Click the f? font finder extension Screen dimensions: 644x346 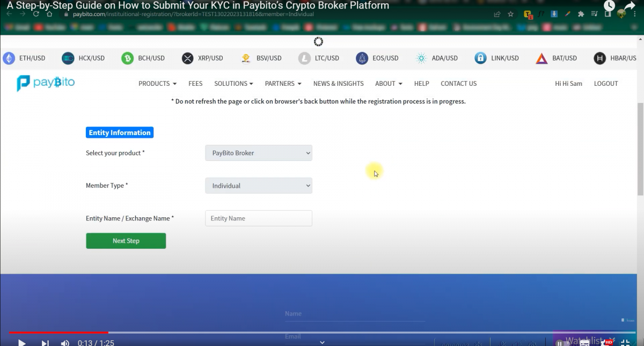[541, 14]
